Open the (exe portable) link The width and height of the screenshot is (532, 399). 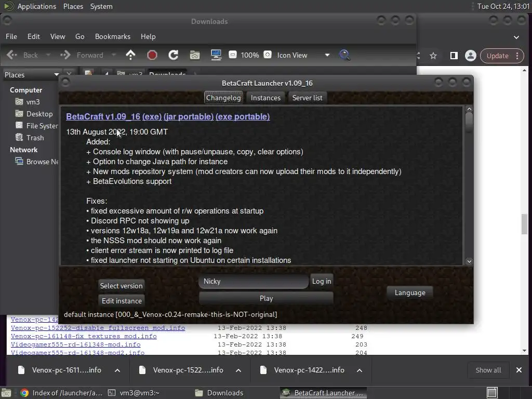tap(243, 116)
